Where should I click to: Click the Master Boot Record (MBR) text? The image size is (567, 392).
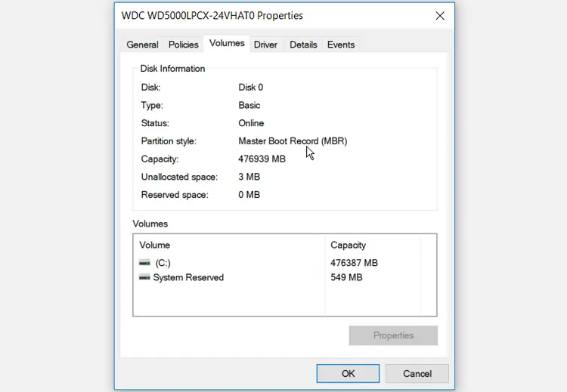(x=293, y=141)
